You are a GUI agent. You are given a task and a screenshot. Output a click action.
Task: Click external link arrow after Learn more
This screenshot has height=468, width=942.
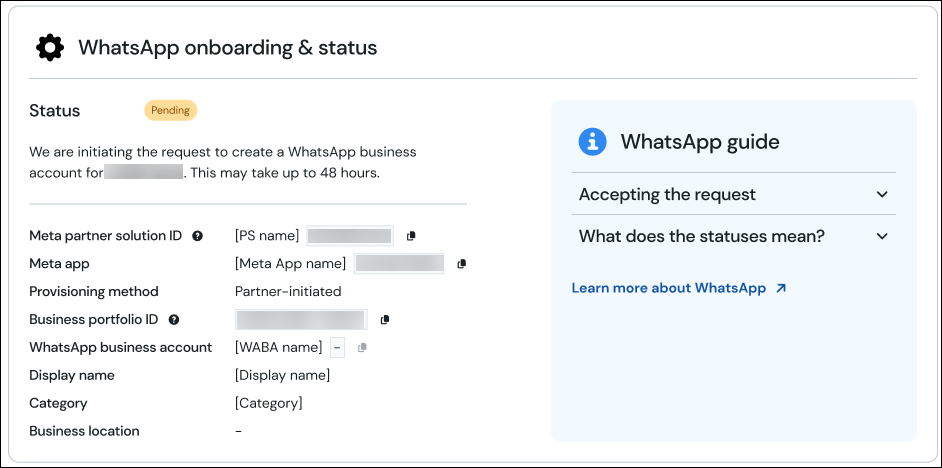tap(781, 288)
